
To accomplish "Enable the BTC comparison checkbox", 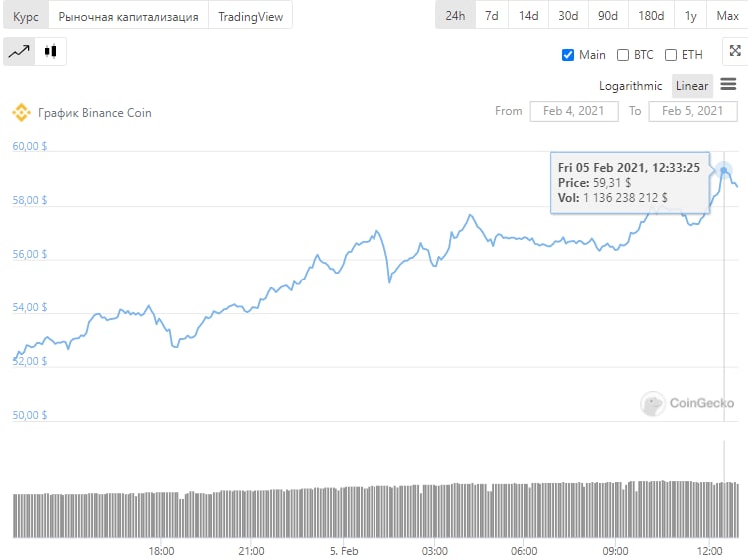I will [x=623, y=55].
